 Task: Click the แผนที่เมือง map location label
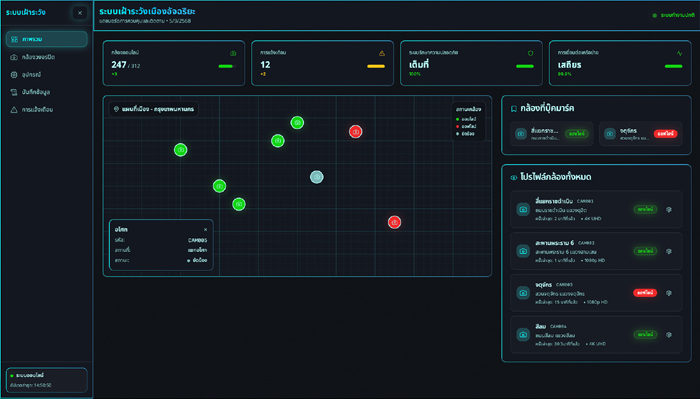click(154, 109)
